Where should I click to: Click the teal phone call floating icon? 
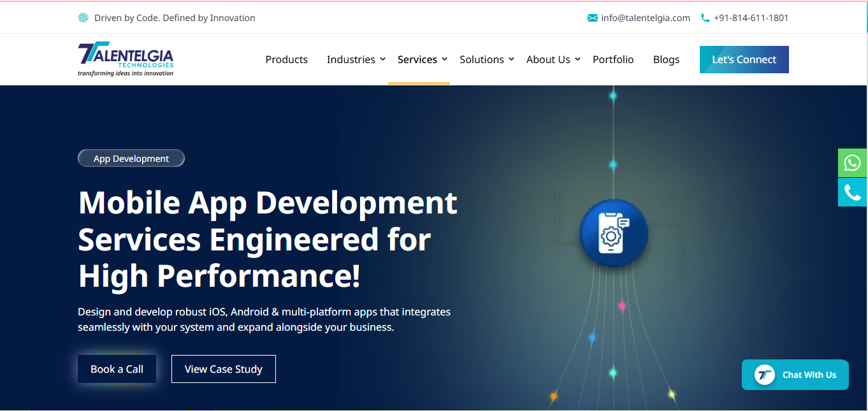pyautogui.click(x=852, y=192)
